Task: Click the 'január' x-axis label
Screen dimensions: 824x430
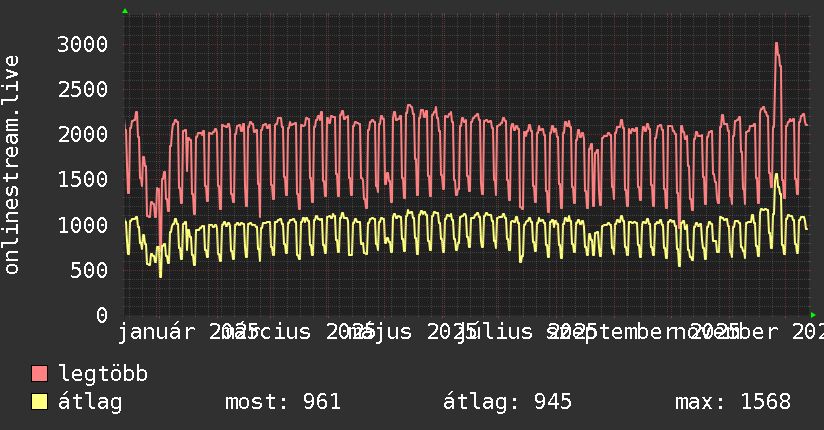Action: click(x=156, y=332)
